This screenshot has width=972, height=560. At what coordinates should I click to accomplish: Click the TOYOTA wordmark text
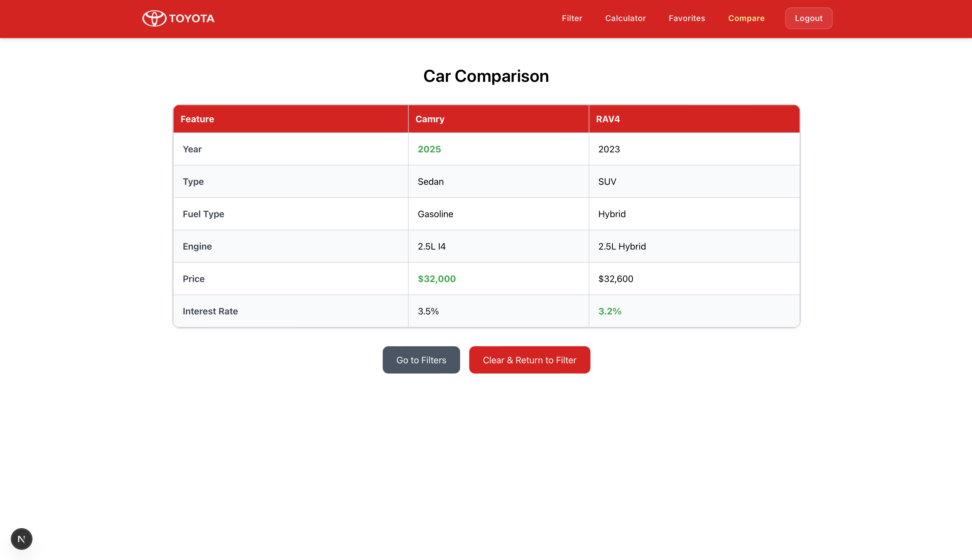pos(192,18)
